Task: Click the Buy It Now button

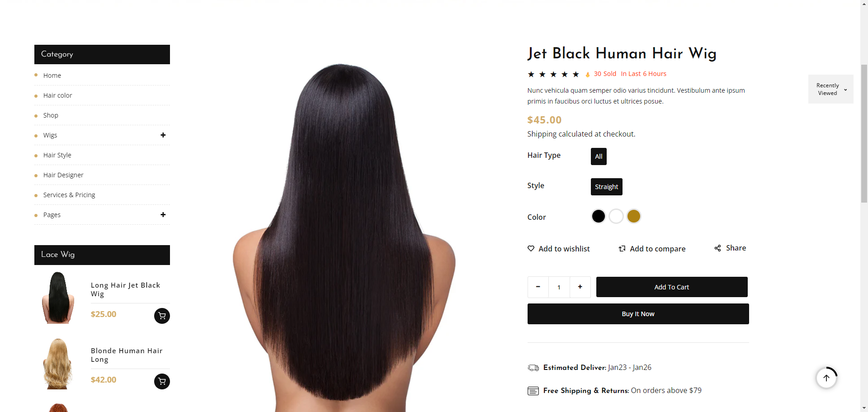Action: [638, 314]
